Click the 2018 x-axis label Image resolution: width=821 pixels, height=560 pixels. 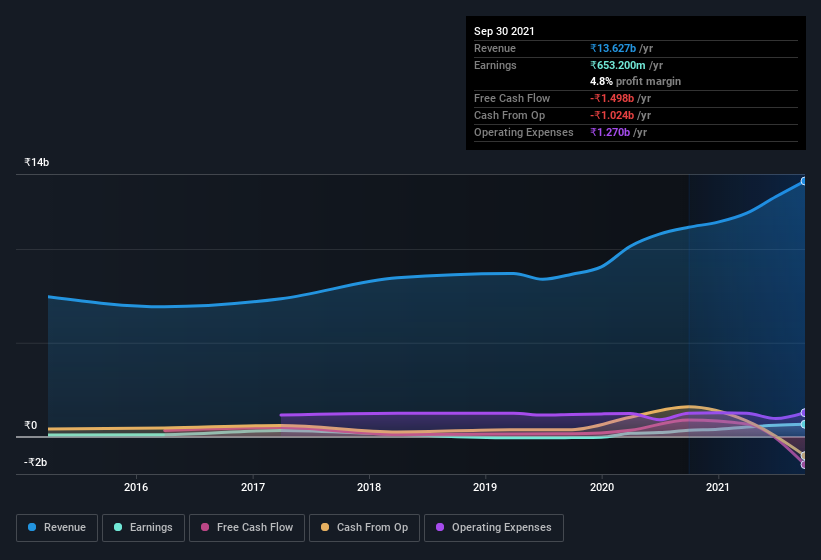[369, 487]
